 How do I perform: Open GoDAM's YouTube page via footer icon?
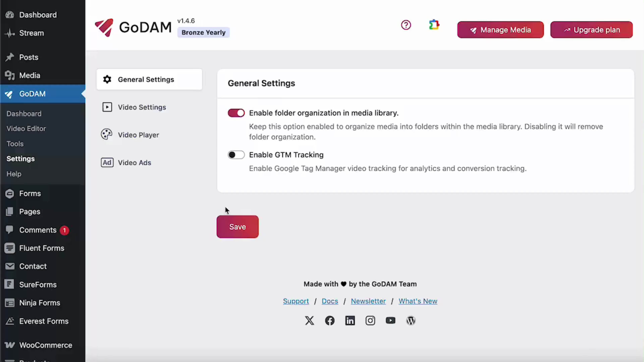click(390, 321)
